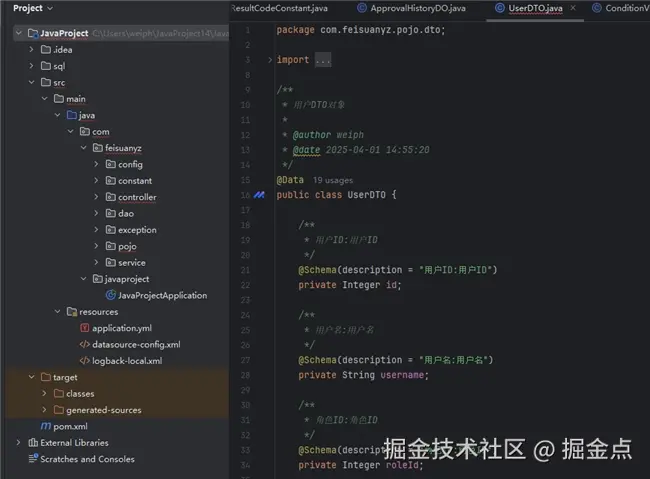
Task: Switch to ResultCodeConstant.java tab
Action: 279,8
